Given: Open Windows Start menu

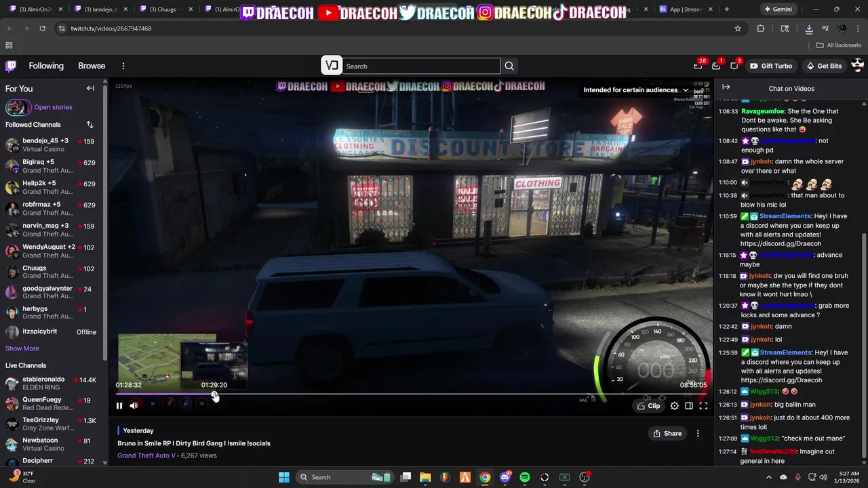Looking at the screenshot, I should [284, 477].
